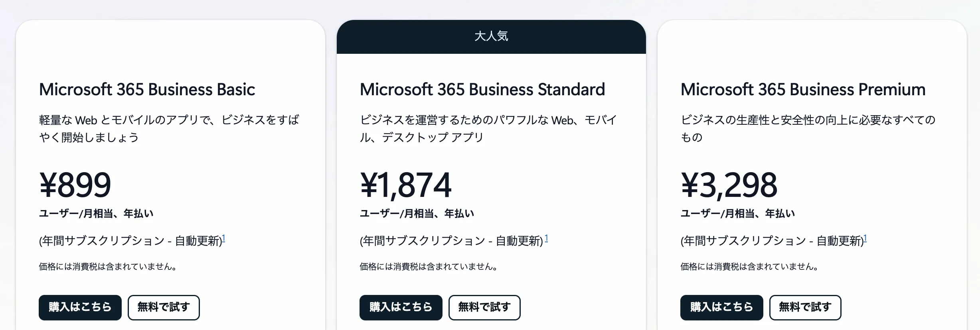Image resolution: width=980 pixels, height=330 pixels.
Task: Open footnote 1 link on Business Standard card
Action: click(546, 237)
